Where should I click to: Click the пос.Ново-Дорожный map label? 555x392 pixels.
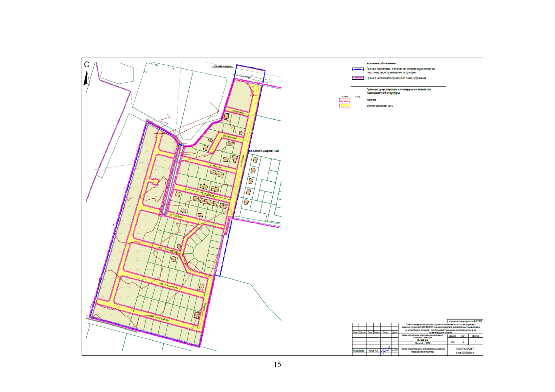[264, 151]
